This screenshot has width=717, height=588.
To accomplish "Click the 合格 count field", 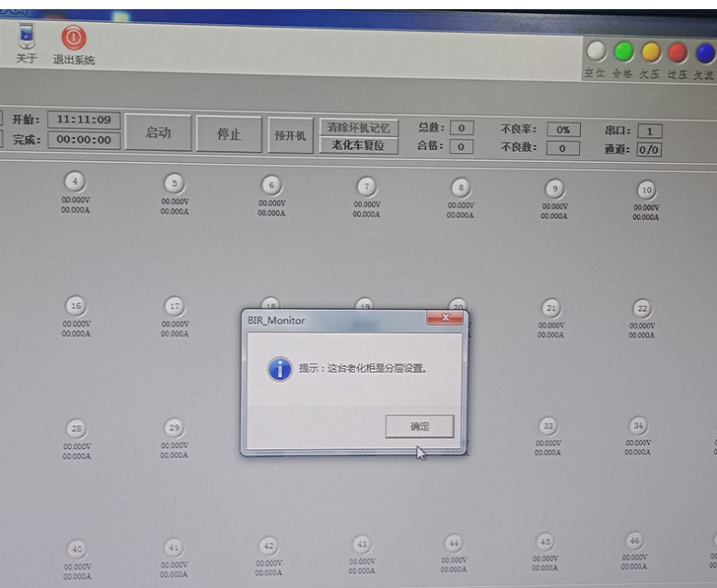I will [461, 147].
